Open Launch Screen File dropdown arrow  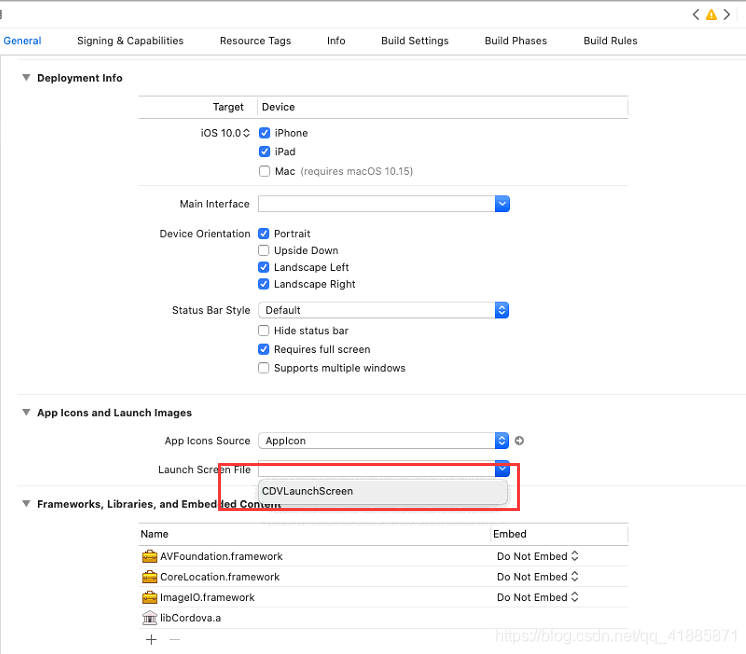[x=502, y=469]
